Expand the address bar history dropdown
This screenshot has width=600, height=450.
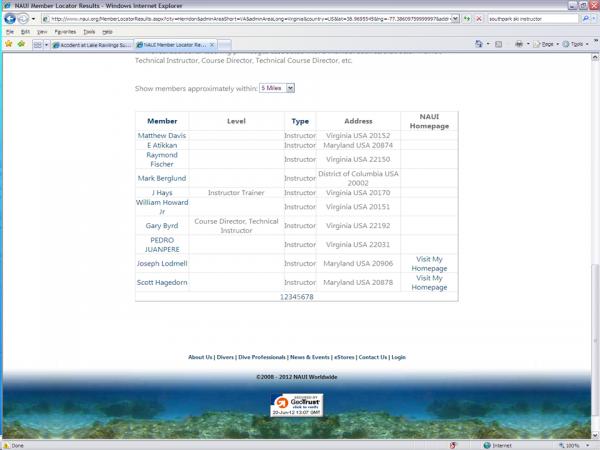pos(455,19)
